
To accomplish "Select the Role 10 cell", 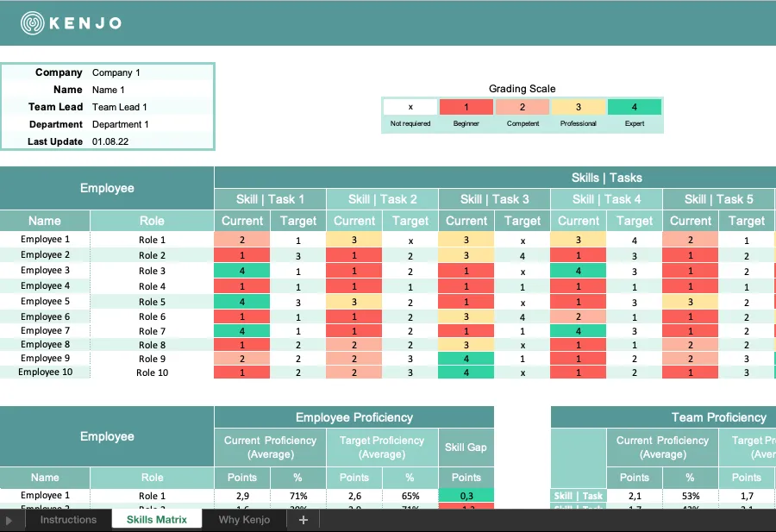I will point(152,372).
